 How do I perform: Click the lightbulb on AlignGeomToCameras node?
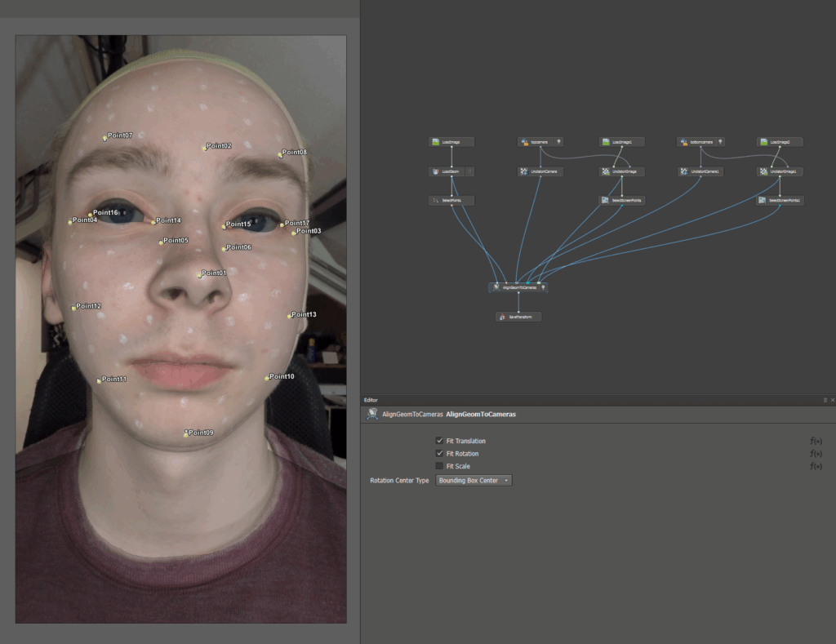click(x=543, y=287)
